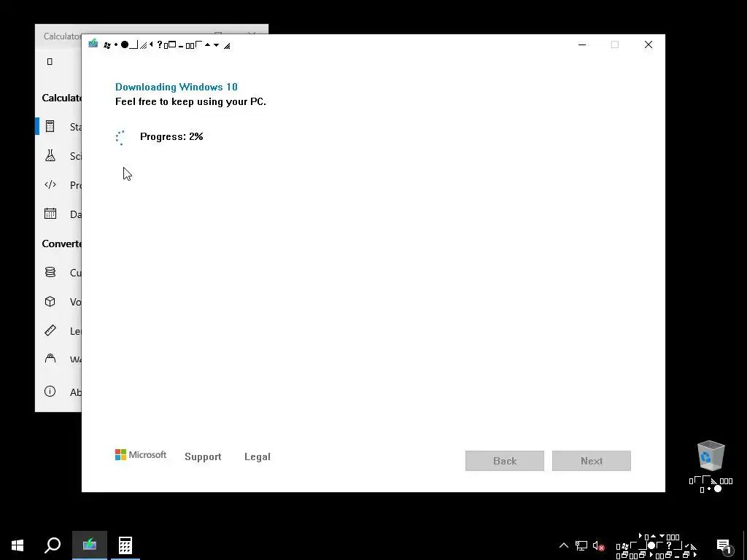Click the Next button

click(591, 461)
